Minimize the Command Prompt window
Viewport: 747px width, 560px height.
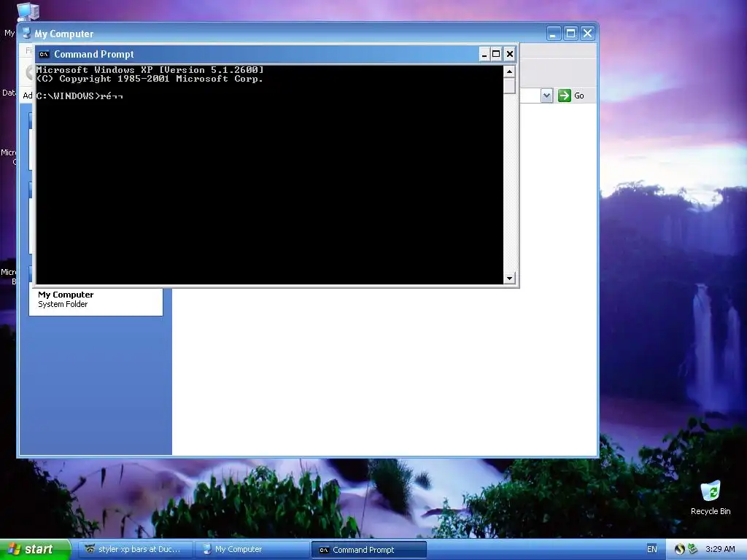[484, 54]
